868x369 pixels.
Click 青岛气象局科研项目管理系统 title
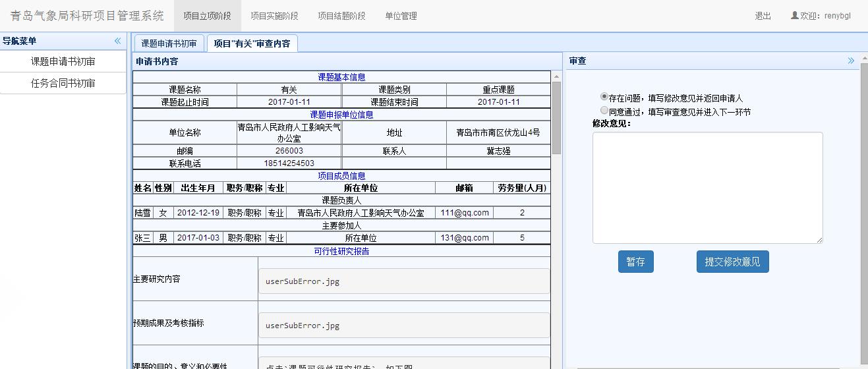pyautogui.click(x=87, y=16)
